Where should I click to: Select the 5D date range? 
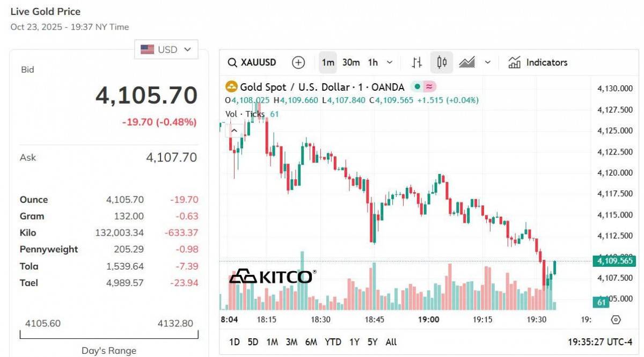[x=253, y=342]
